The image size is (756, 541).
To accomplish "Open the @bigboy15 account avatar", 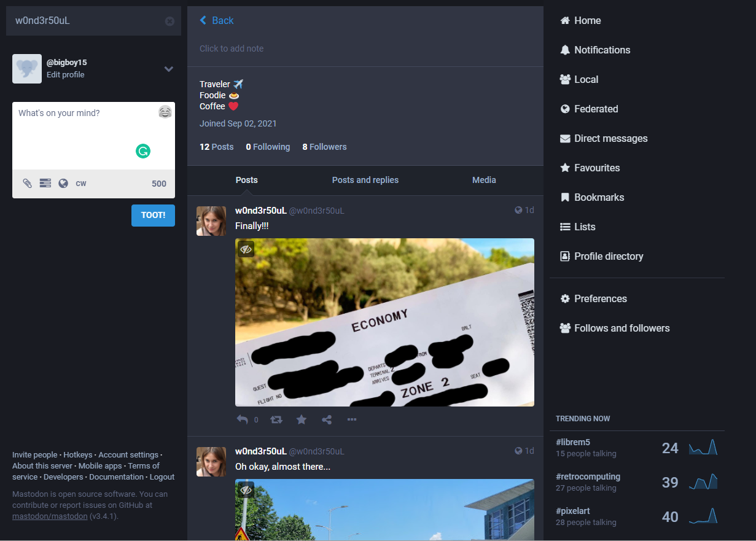I will [27, 69].
